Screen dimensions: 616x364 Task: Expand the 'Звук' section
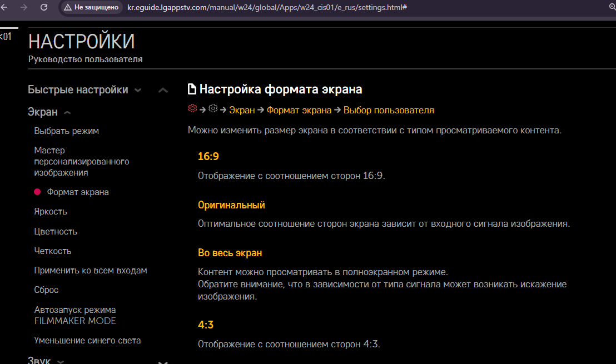click(40, 360)
